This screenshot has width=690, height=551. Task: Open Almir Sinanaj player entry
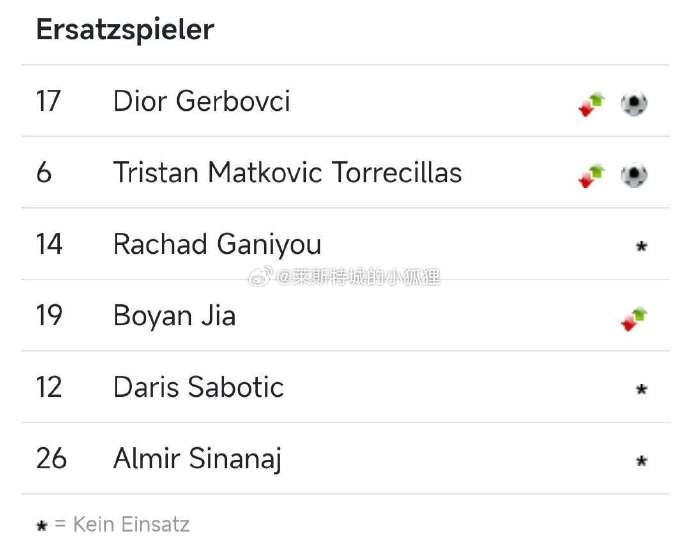coord(197,459)
